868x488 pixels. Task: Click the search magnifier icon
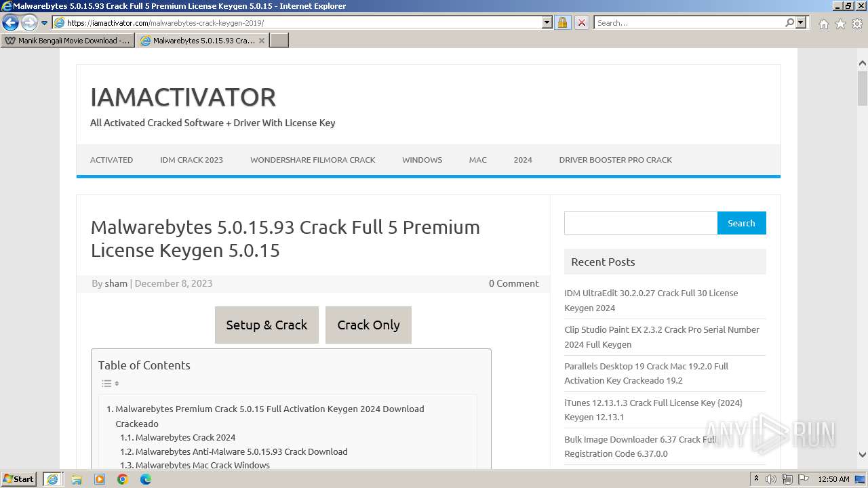click(x=789, y=22)
